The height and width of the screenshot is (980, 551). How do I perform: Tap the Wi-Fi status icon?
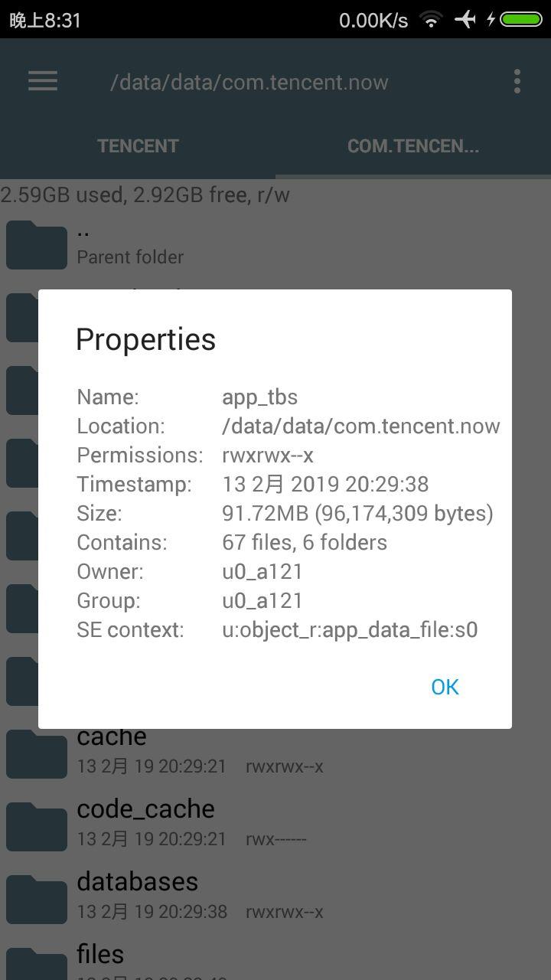(x=432, y=20)
